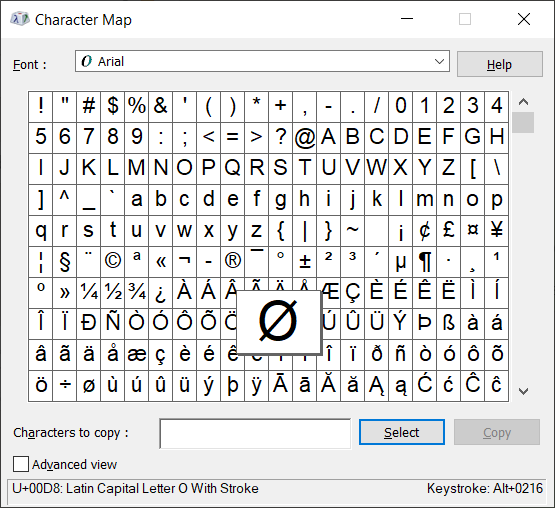Focus the Characters to copy text field
Viewport: 555px width, 508px height.
coord(255,434)
